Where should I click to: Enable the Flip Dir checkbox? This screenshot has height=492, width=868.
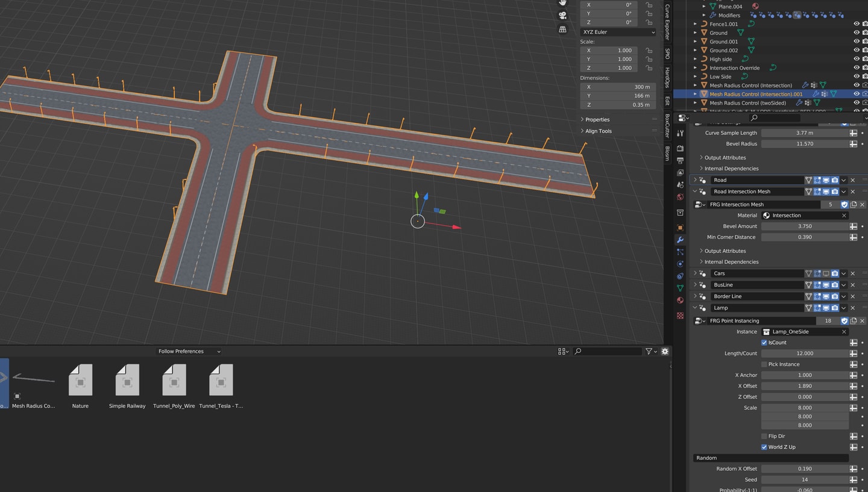[764, 436]
